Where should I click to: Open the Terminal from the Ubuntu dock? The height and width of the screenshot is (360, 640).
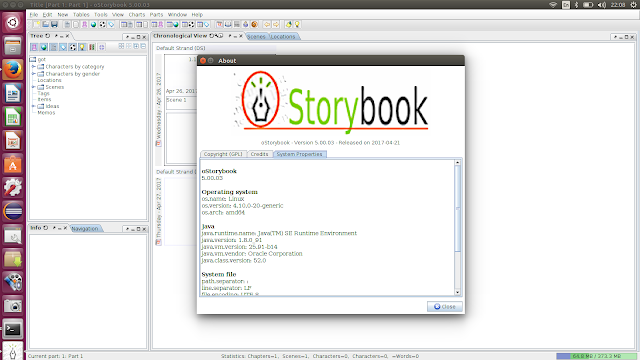(x=13, y=329)
